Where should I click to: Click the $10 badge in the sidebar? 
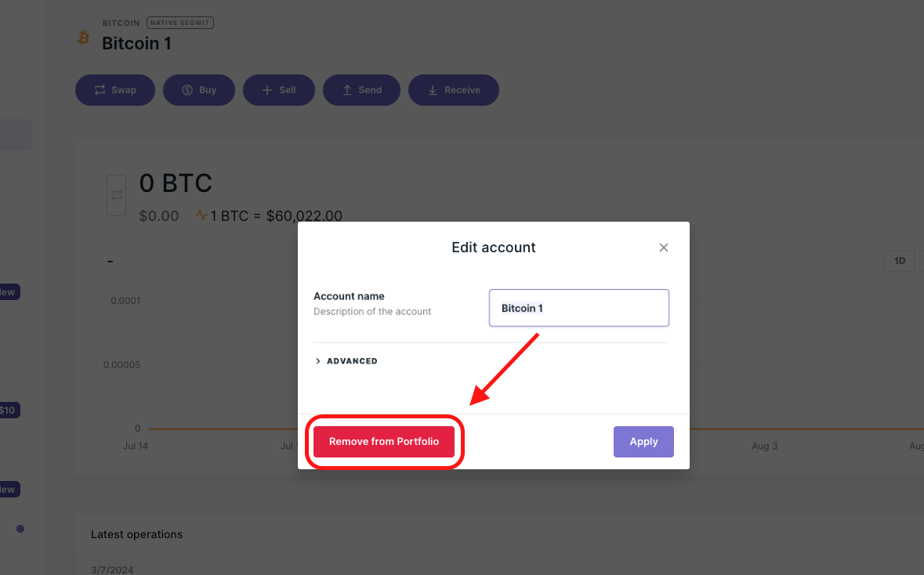coord(8,410)
